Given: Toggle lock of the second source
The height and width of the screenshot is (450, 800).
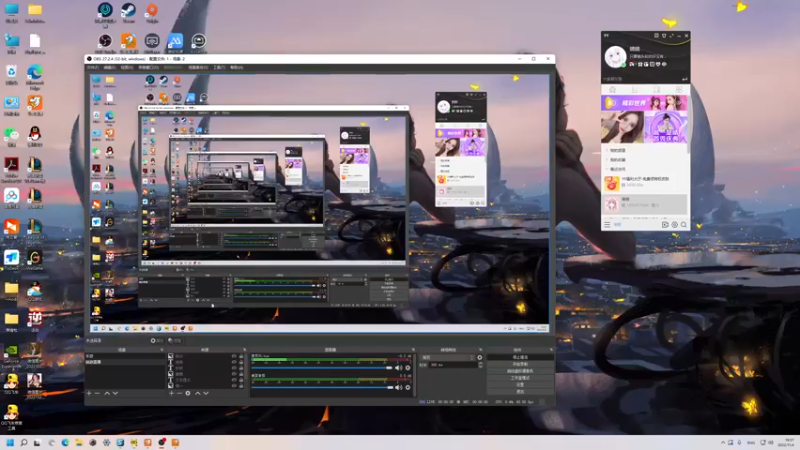Looking at the screenshot, I should click(241, 362).
